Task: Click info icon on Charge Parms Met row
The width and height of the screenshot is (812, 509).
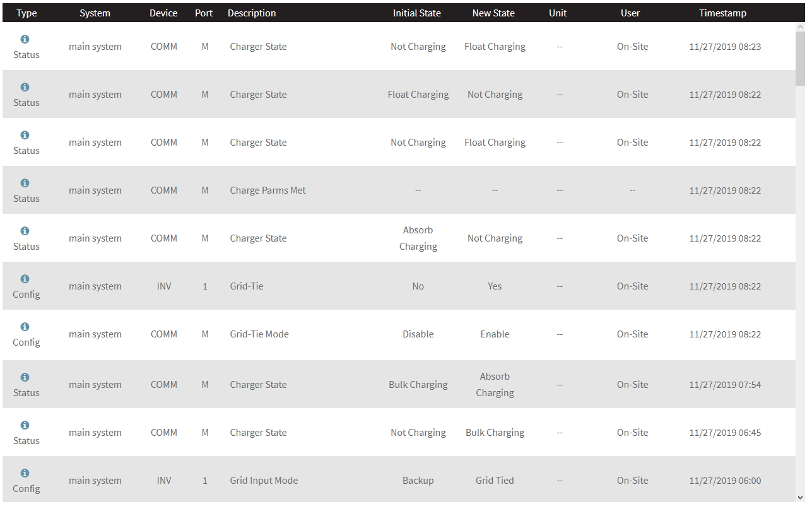Action: point(25,183)
